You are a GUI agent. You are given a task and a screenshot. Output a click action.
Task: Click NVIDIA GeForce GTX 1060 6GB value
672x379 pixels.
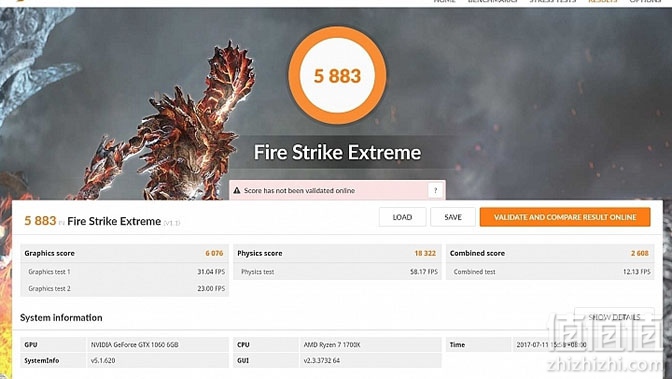(x=135, y=345)
